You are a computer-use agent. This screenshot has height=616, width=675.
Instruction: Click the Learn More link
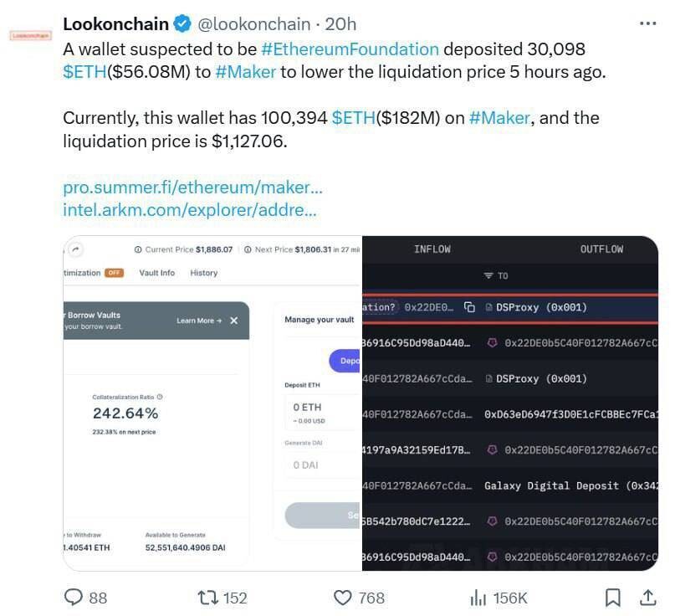pos(198,321)
